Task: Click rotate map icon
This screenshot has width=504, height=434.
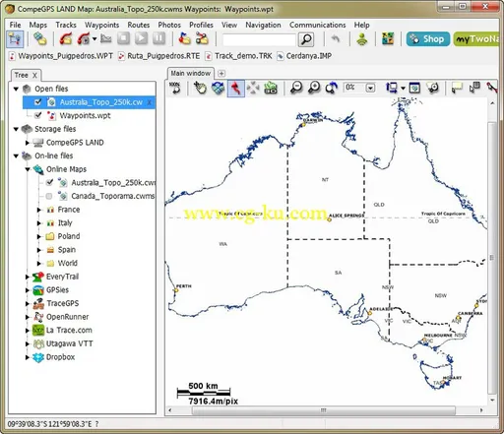Action: coord(332,88)
